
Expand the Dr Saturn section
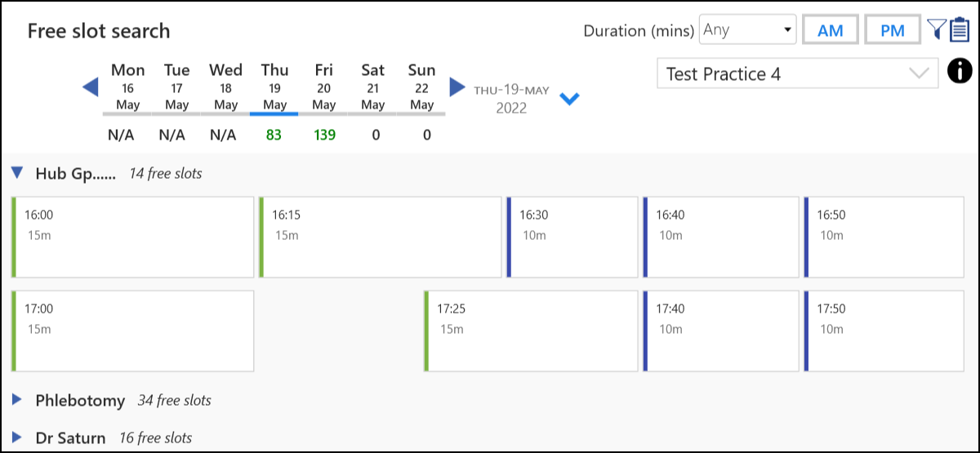(x=17, y=437)
